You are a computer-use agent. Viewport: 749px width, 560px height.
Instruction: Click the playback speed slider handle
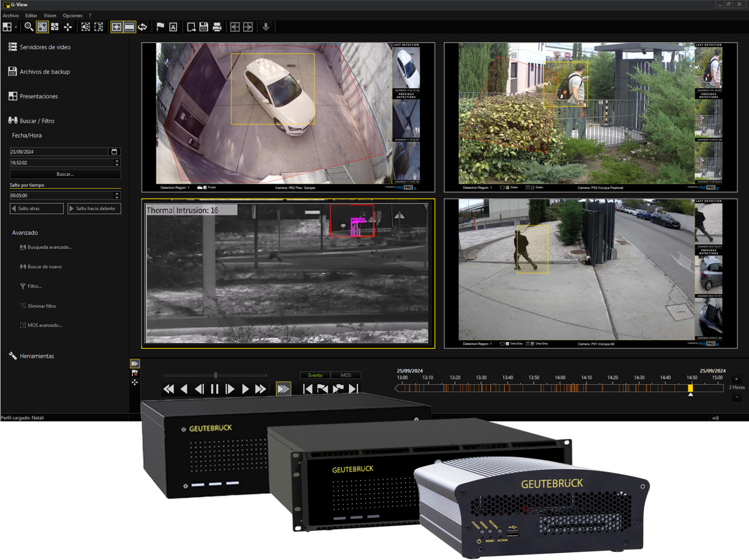click(x=216, y=375)
